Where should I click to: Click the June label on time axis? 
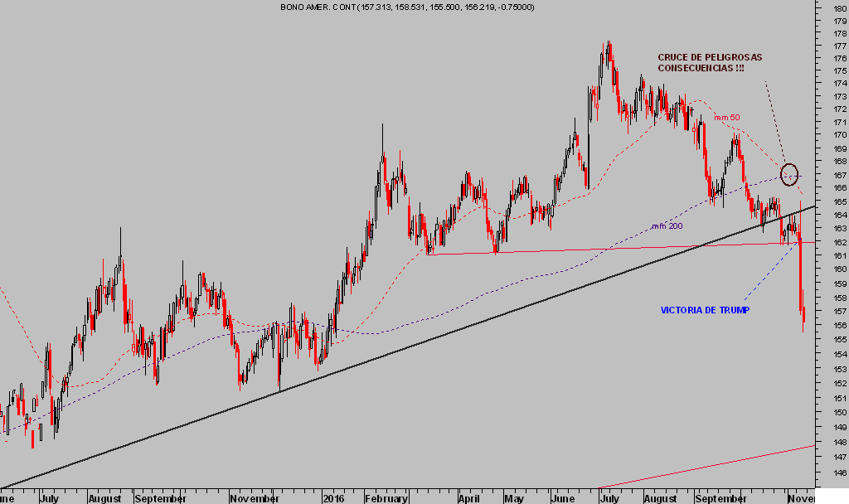[564, 499]
